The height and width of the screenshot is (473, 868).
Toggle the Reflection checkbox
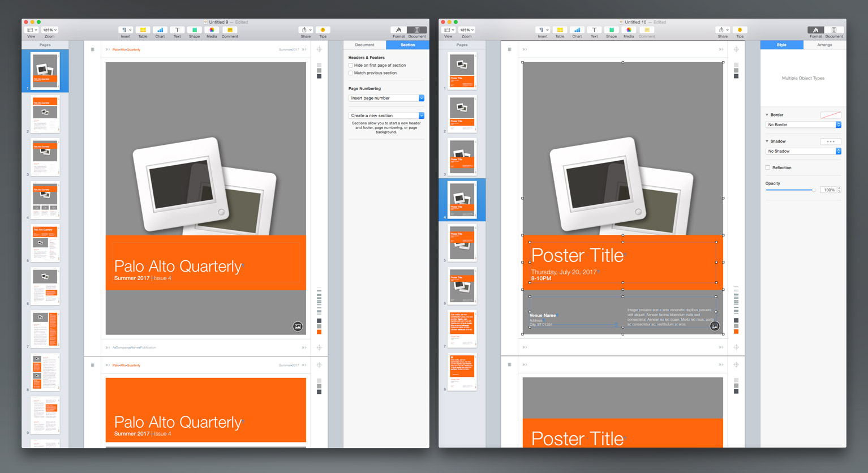coord(768,168)
